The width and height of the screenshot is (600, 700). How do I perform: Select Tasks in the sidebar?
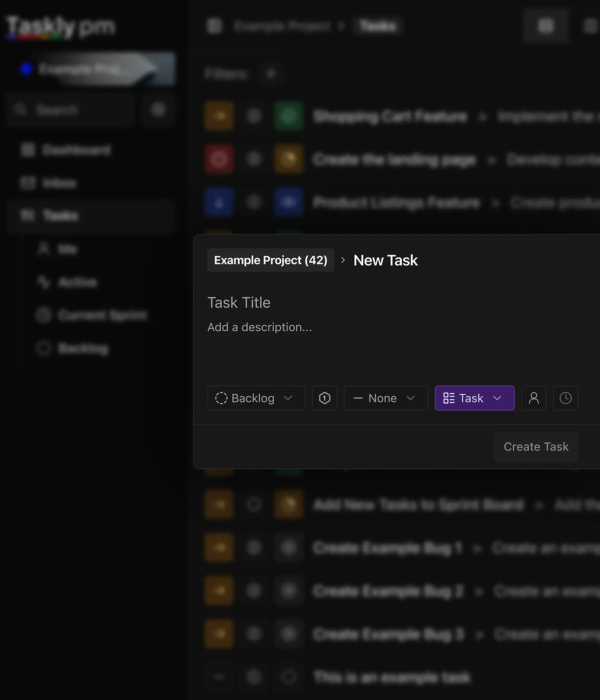point(91,216)
